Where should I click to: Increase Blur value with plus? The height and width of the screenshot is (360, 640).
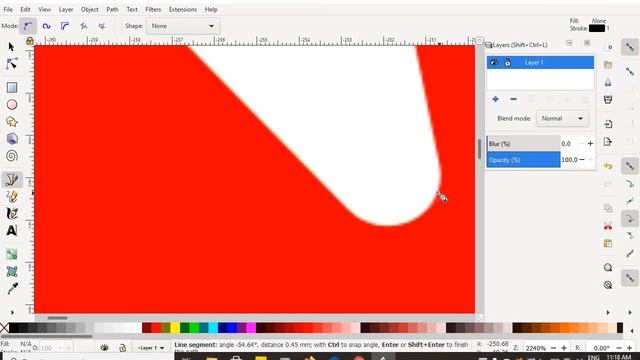pyautogui.click(x=590, y=144)
